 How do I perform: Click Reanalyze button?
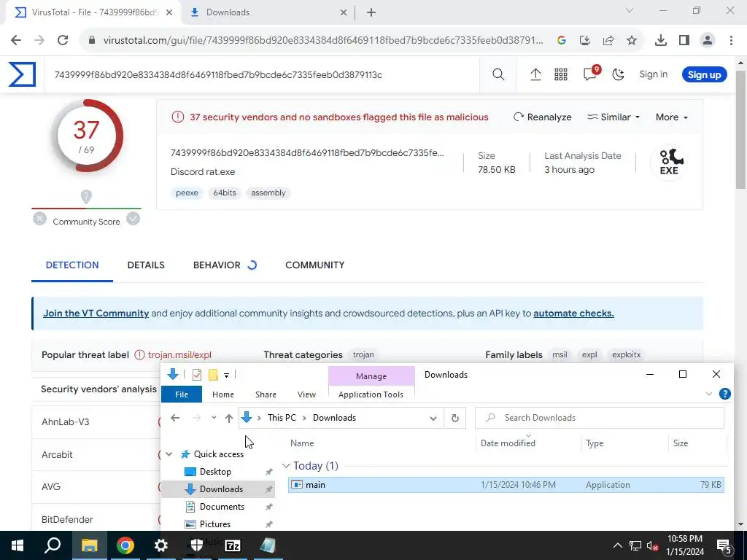[x=542, y=117]
